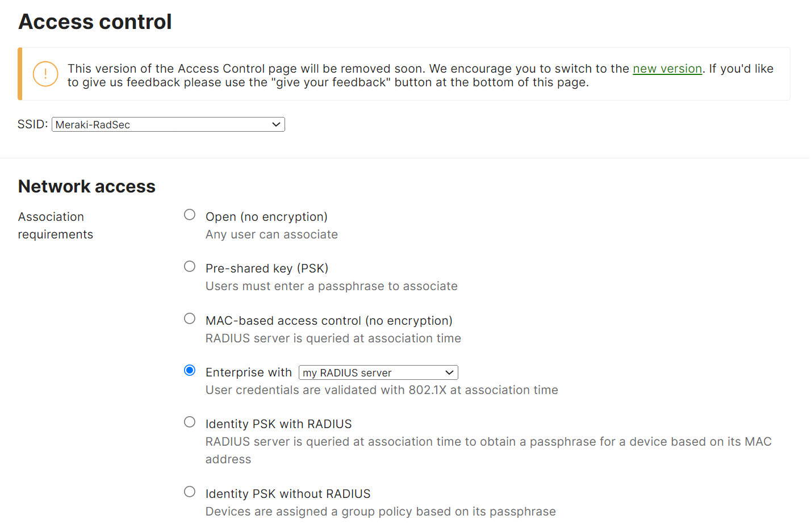Image resolution: width=811 pixels, height=532 pixels.
Task: Enable the MAC-based access control radio button
Action: click(x=190, y=319)
